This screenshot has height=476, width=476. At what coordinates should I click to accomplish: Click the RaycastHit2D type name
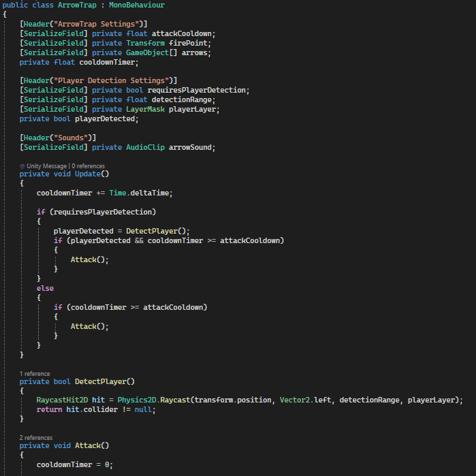click(x=62, y=400)
